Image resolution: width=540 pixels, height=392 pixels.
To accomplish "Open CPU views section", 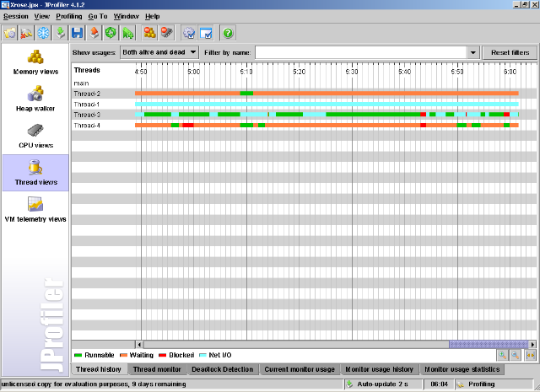I will click(x=35, y=136).
